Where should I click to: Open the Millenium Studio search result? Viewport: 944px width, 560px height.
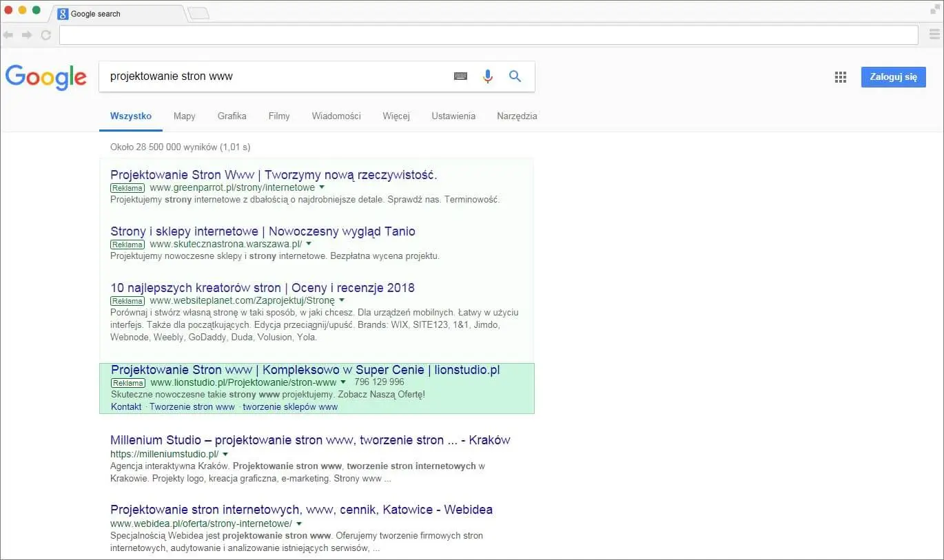pos(310,439)
